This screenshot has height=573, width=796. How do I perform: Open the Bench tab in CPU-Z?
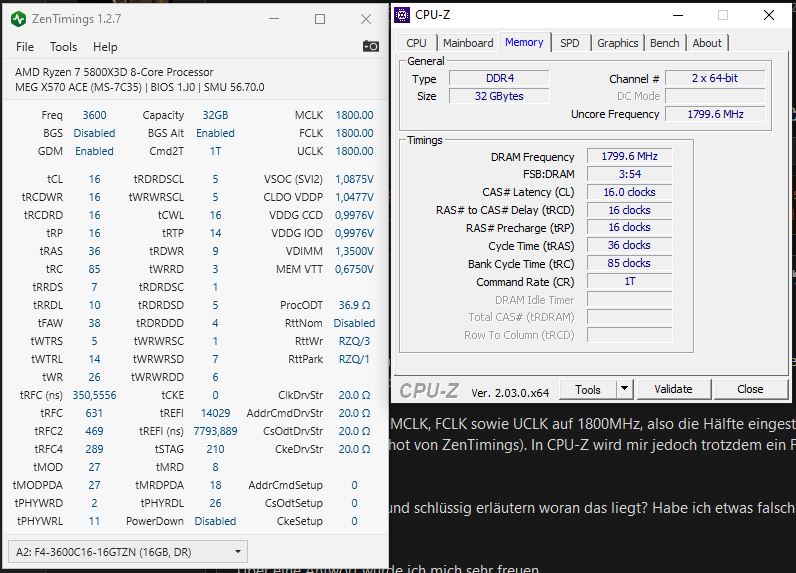tap(665, 43)
